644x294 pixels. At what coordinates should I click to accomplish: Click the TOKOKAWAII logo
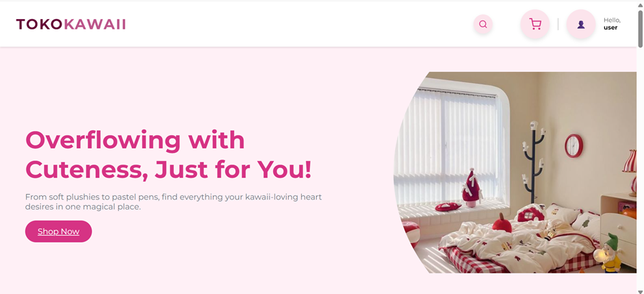pyautogui.click(x=70, y=24)
